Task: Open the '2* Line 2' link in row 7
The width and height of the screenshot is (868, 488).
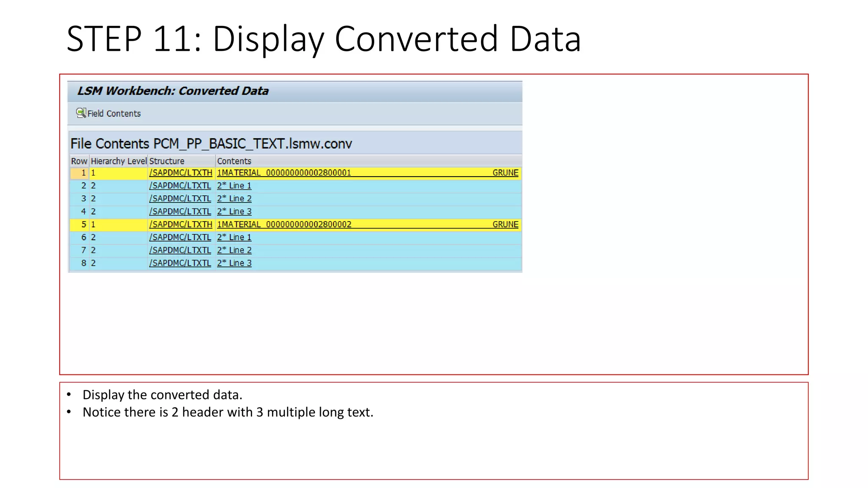Action: coord(234,250)
